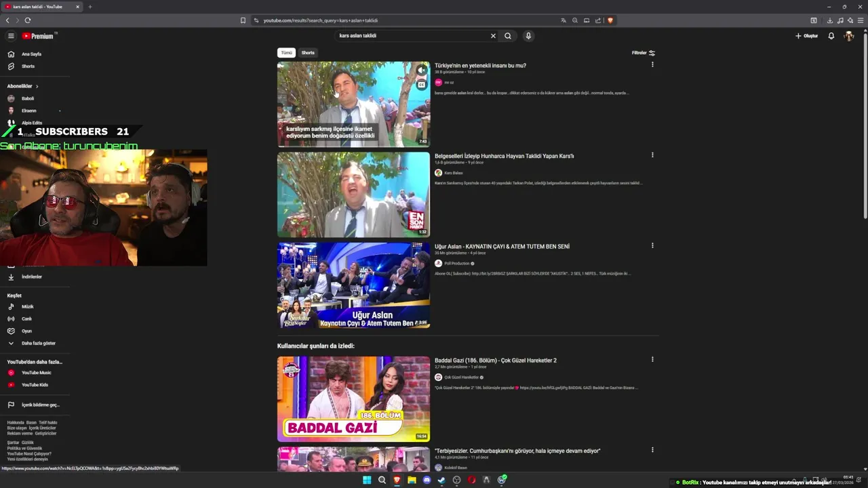This screenshot has height=488, width=868.
Task: Play the Uğur Aslan thumbnail video
Action: [x=353, y=285]
